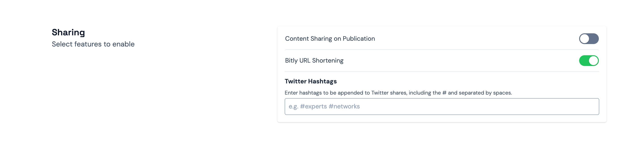Click the green track of Bitly switch
The width and height of the screenshot is (644, 146).
584,61
